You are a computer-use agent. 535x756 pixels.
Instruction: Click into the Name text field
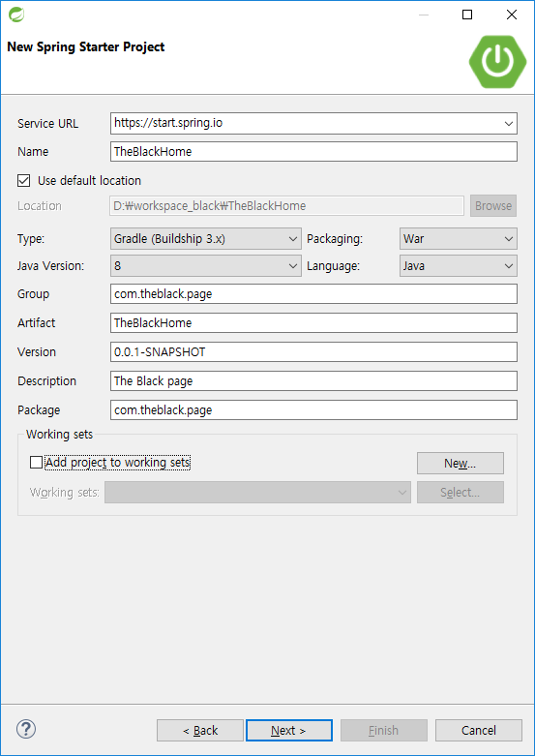(x=313, y=151)
